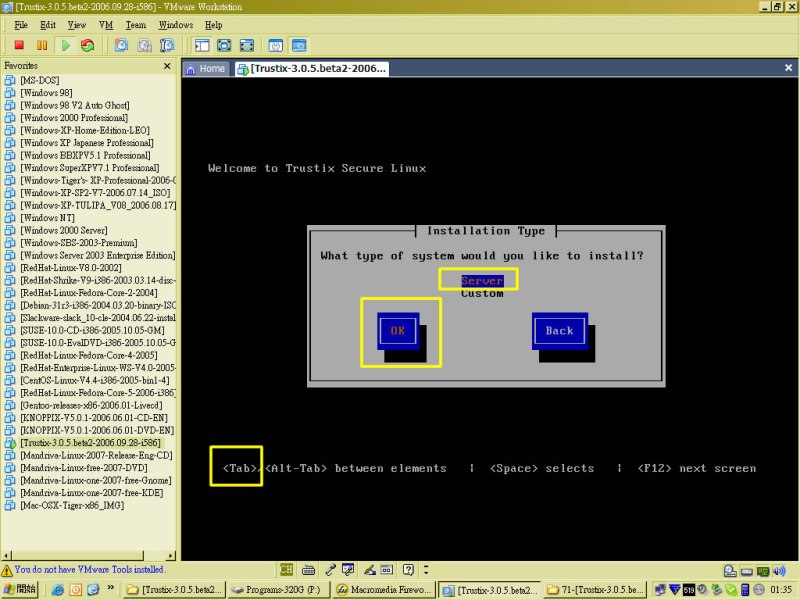Click the OK button in installer

[398, 331]
